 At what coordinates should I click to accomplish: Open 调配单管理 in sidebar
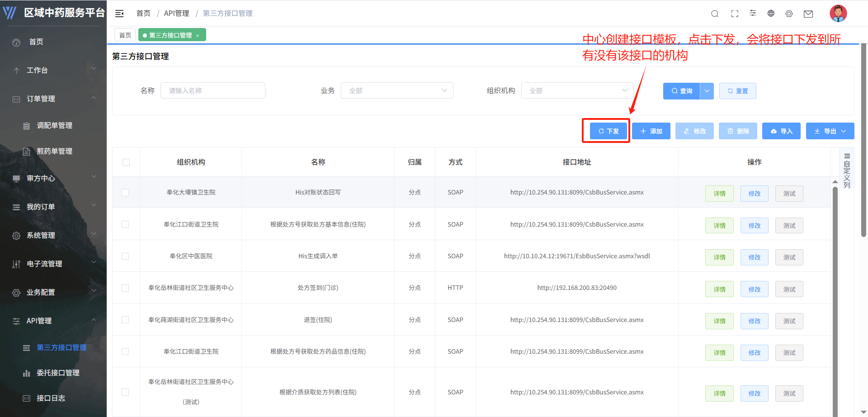[x=54, y=125]
